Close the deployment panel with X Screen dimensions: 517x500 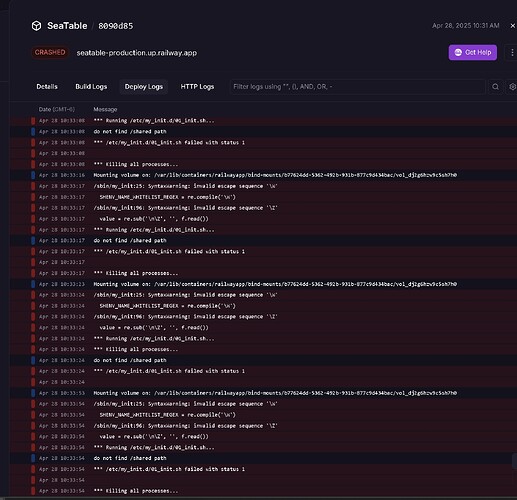click(x=512, y=26)
